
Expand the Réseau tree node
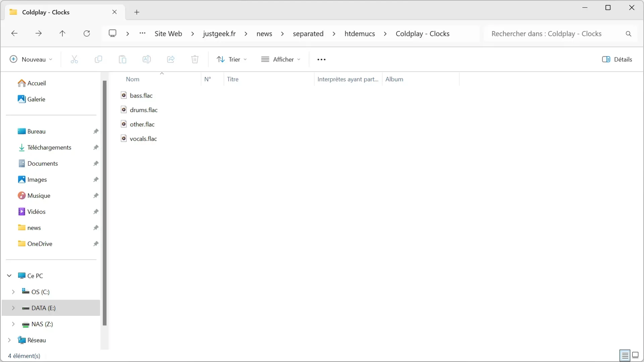click(9, 340)
